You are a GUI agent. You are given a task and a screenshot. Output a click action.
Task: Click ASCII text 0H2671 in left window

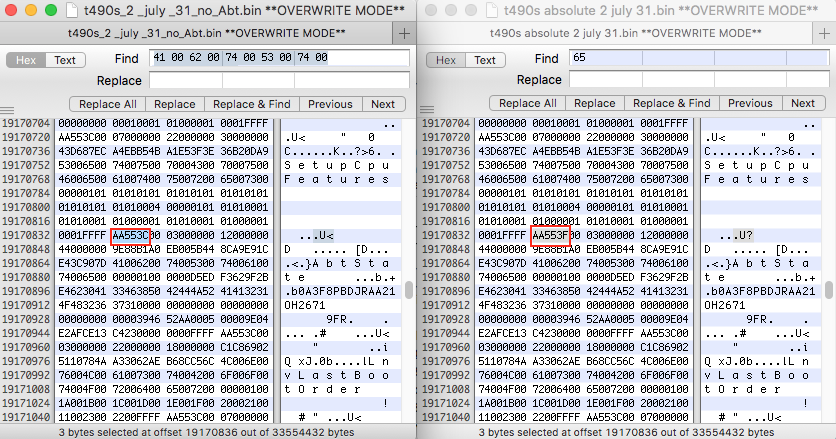tap(304, 305)
